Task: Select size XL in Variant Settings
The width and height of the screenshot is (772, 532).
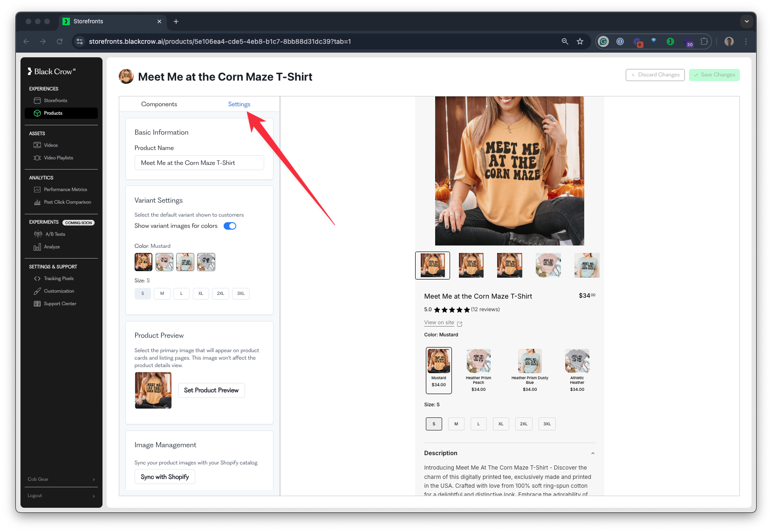Action: [201, 293]
